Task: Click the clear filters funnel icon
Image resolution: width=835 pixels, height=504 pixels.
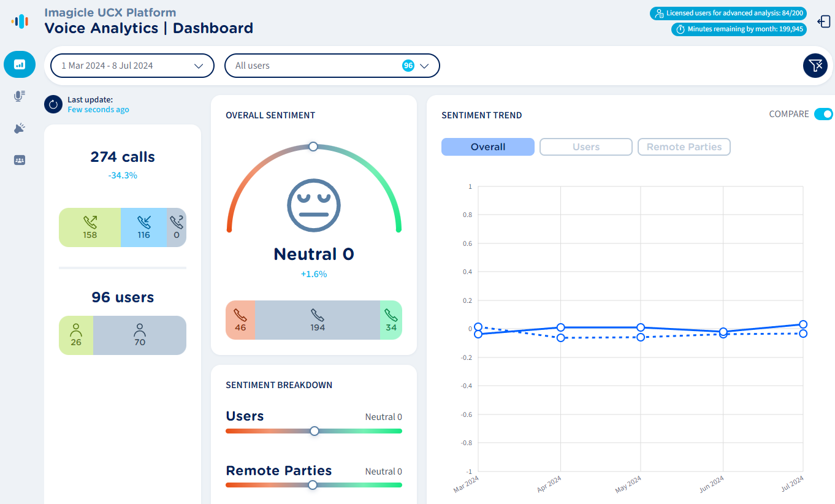Action: pyautogui.click(x=815, y=66)
